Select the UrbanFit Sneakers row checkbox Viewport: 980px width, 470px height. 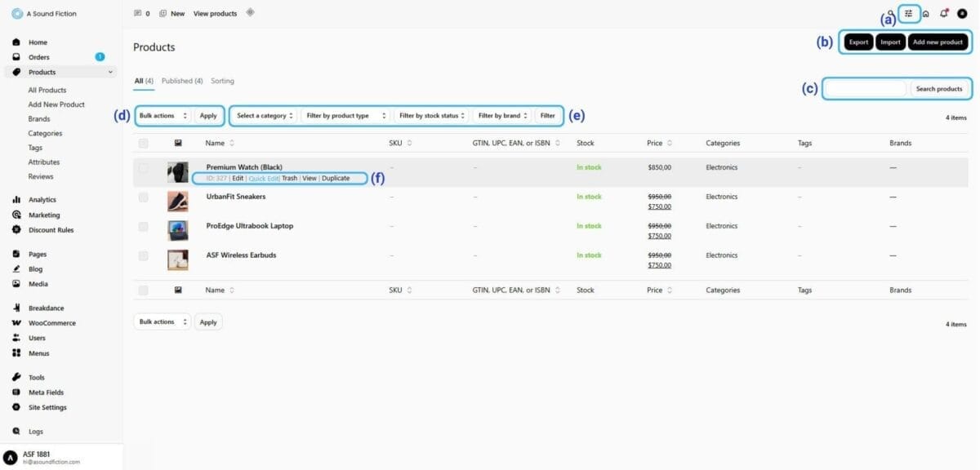(144, 197)
